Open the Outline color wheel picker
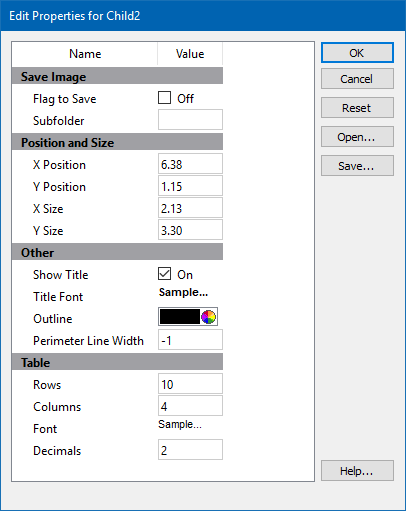 [209, 317]
